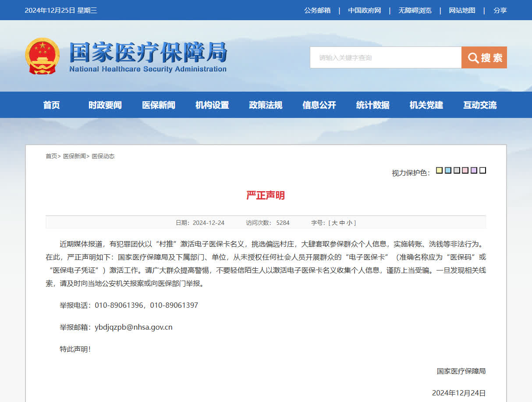Select the pink eye-protection color swatch
This screenshot has width=532, height=402.
click(465, 170)
